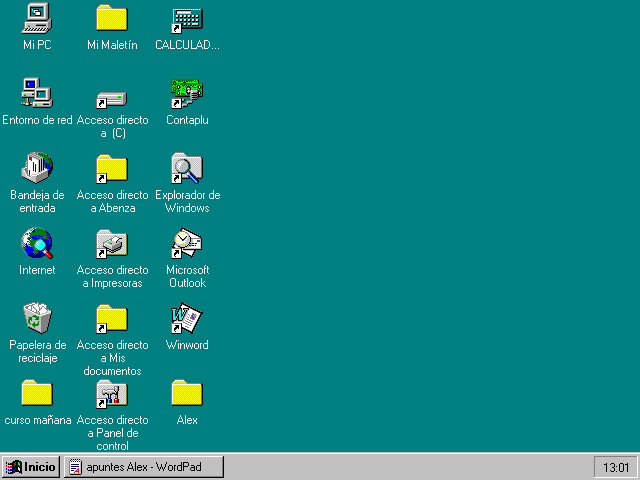640x480 pixels.
Task: Open the Inicio start menu
Action: [x=31, y=467]
